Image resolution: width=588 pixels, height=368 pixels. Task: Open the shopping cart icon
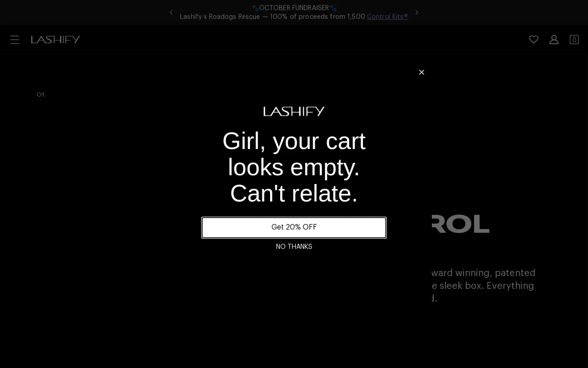574,40
